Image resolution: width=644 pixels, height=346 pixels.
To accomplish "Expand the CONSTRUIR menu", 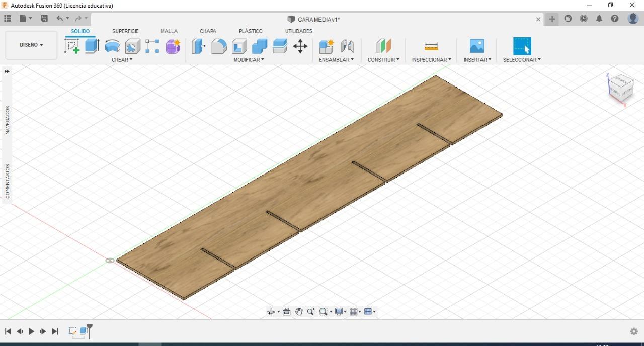I will (383, 60).
